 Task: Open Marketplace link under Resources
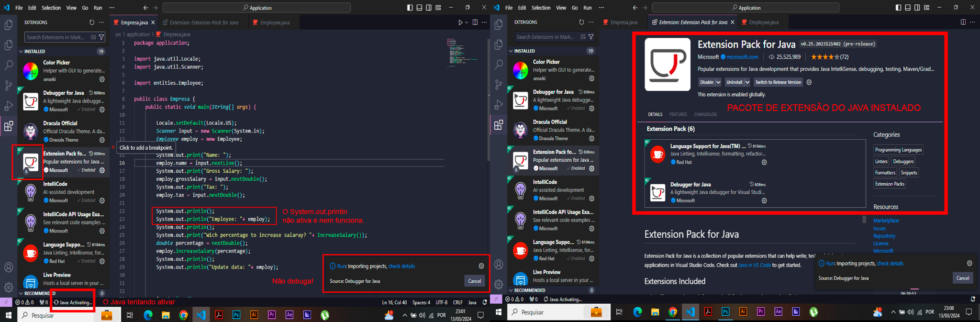[886, 221]
